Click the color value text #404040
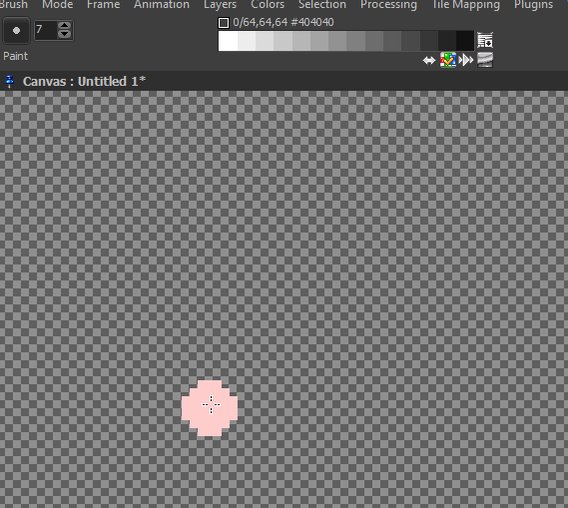Viewport: 568px width, 508px height. [312, 22]
